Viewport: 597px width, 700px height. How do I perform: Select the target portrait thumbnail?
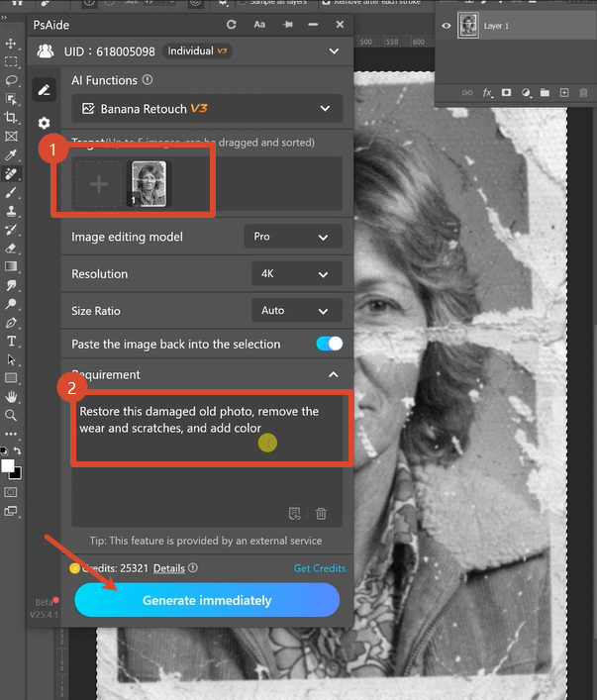149,183
